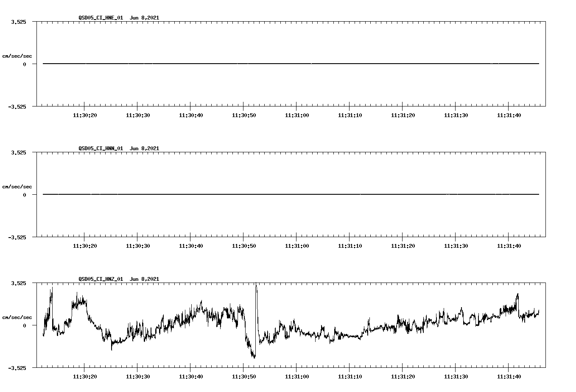Image resolution: width=576 pixels, height=392 pixels.
Task: Click the HNE plot's cm/sec/sec unit label
Action: click(x=17, y=56)
